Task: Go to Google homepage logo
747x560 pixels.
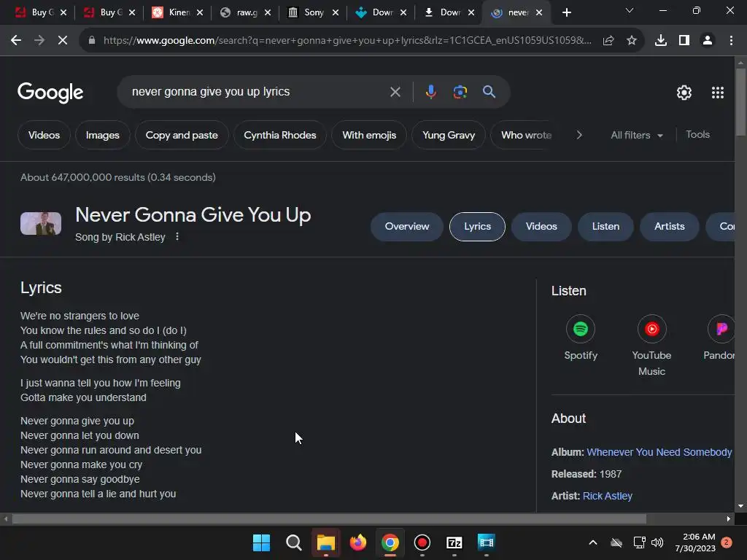Action: point(50,93)
